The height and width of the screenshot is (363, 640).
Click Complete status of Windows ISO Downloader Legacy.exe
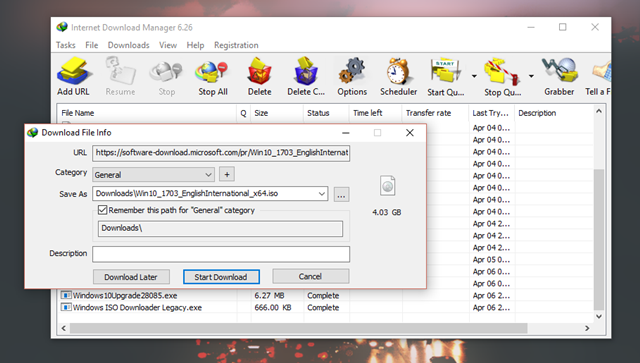click(x=323, y=307)
